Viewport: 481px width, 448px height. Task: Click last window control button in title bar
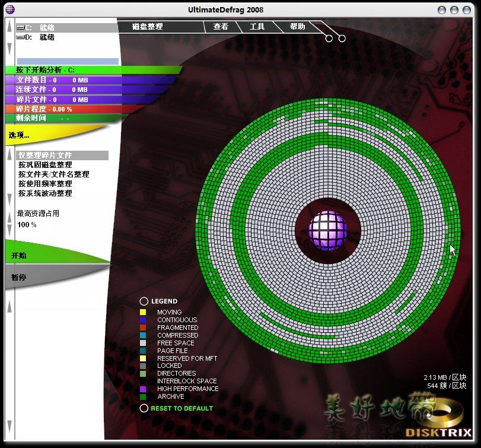pyautogui.click(x=467, y=10)
